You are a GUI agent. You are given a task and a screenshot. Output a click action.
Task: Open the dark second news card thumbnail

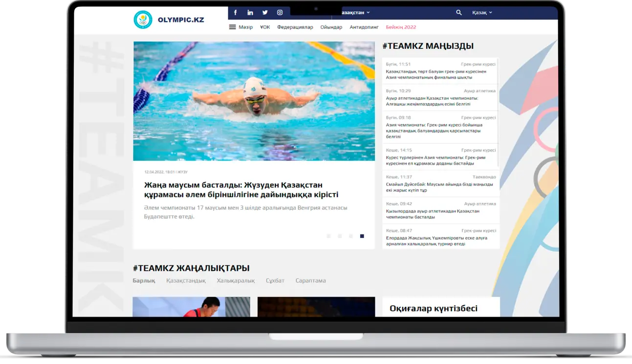pos(316,307)
